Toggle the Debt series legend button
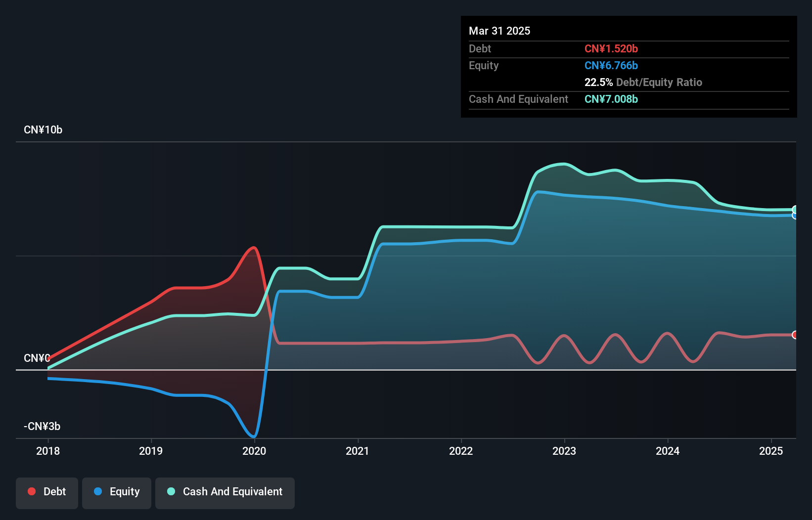Viewport: 812px width, 520px height. click(x=47, y=493)
